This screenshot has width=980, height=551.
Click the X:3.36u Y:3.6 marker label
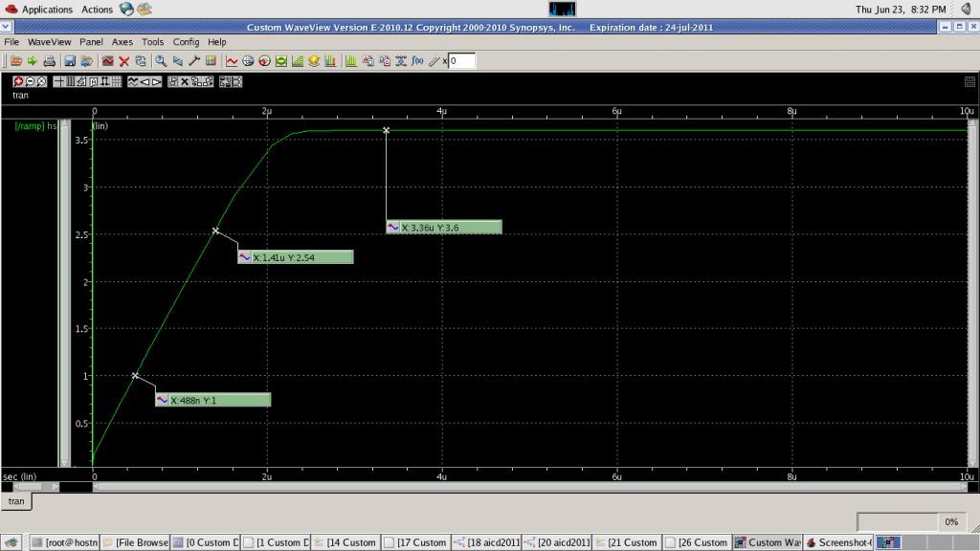(444, 228)
